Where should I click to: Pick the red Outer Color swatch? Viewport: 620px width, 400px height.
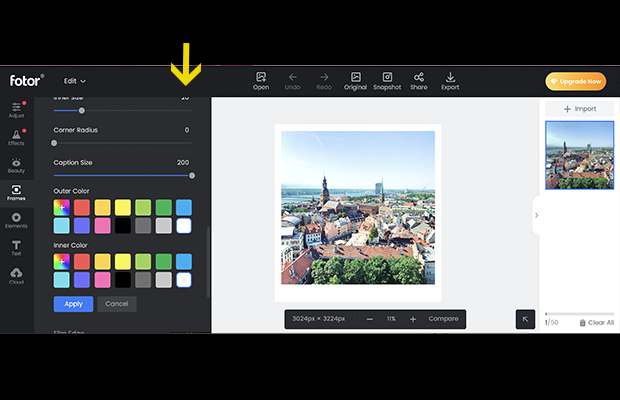tap(82, 207)
